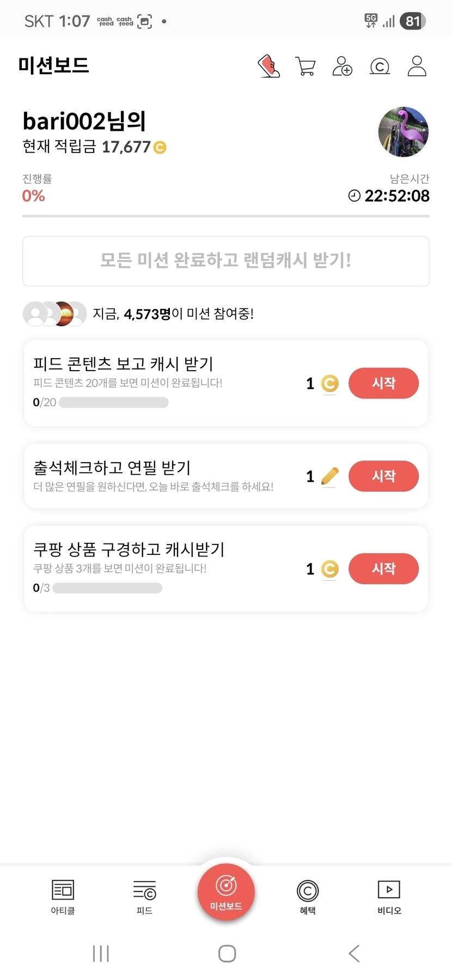Start the feed content cash mission
Viewport: 452px width, 980px height.
pyautogui.click(x=383, y=383)
